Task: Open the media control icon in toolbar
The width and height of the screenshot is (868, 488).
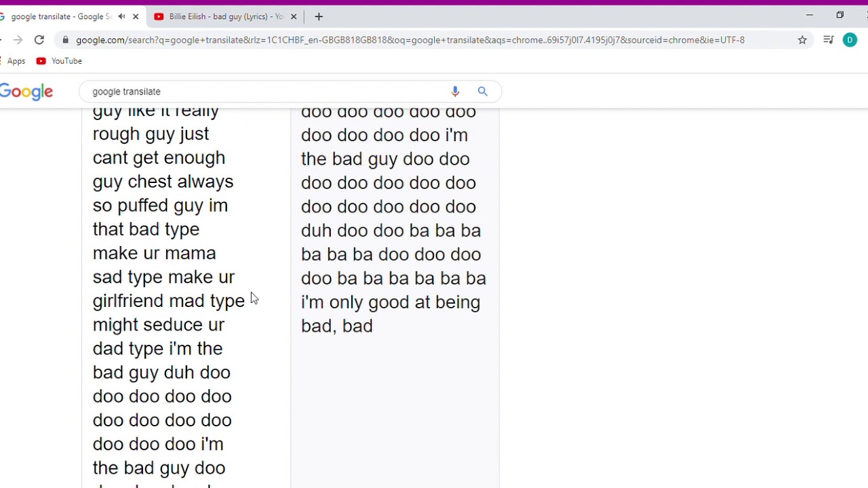Action: point(828,40)
